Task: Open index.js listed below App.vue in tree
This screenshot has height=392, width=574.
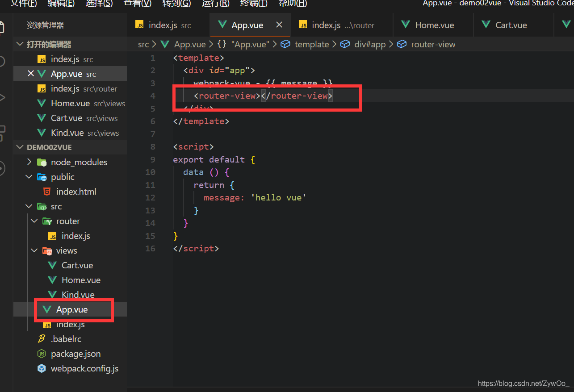Action: point(70,324)
